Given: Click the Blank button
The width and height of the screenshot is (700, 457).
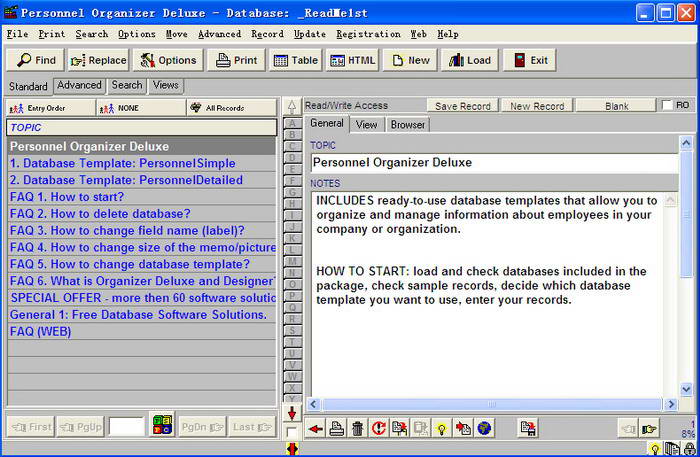Looking at the screenshot, I should click(617, 106).
